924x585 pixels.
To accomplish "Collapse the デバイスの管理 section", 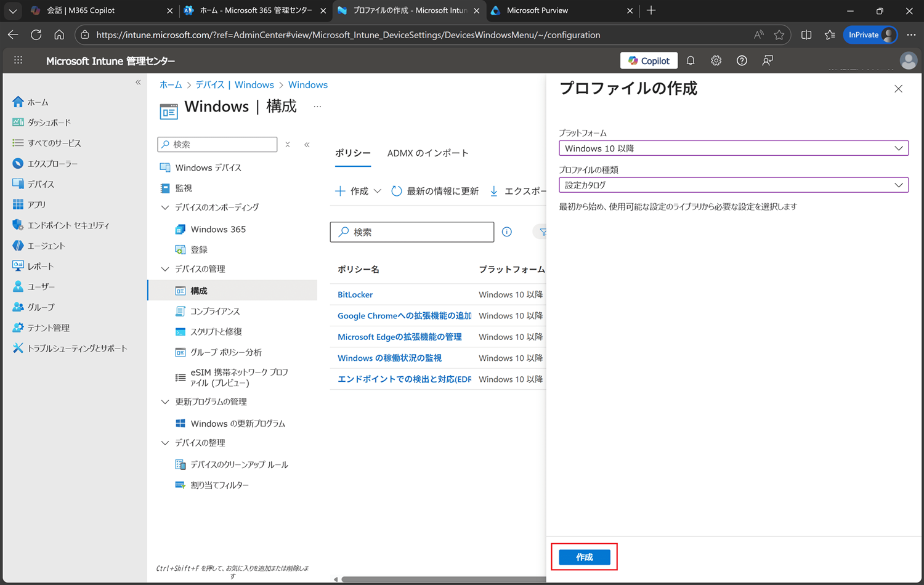I will (165, 269).
